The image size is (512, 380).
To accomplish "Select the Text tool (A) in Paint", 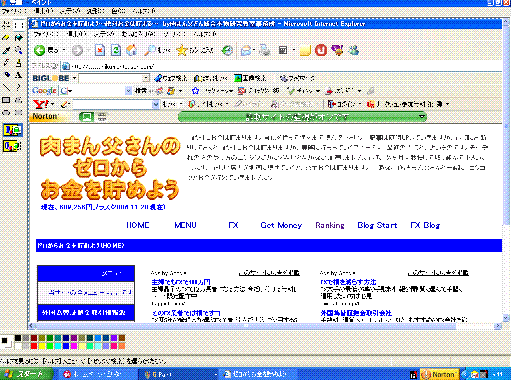I will click(x=19, y=75).
